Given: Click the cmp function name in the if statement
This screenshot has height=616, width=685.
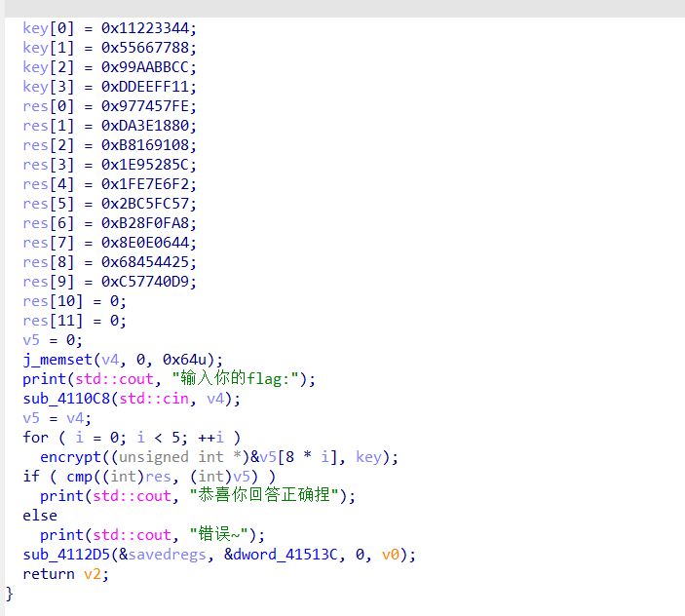Looking at the screenshot, I should coord(59,477).
